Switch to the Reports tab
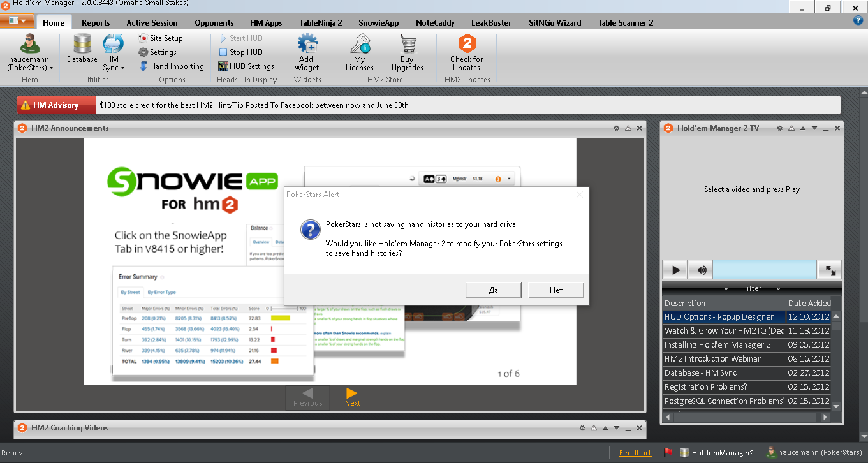Screen dimensions: 868x463 [x=96, y=23]
